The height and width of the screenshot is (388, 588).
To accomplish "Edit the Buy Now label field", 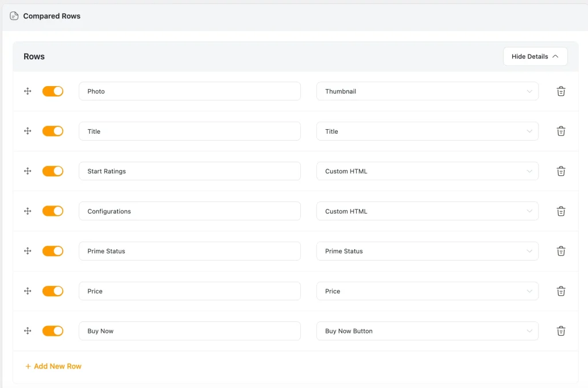I will (x=189, y=331).
